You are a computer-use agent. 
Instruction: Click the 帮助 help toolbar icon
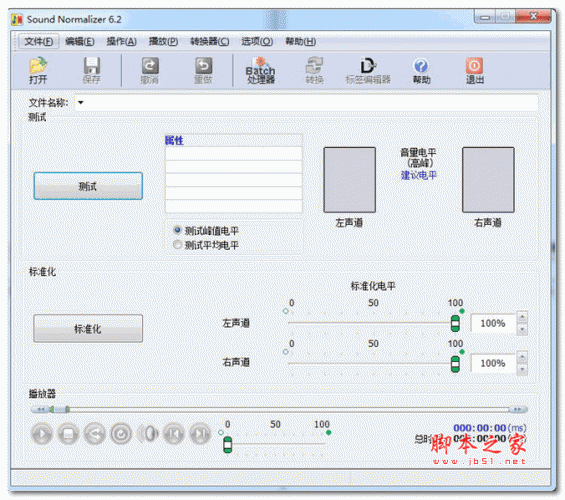coord(421,70)
